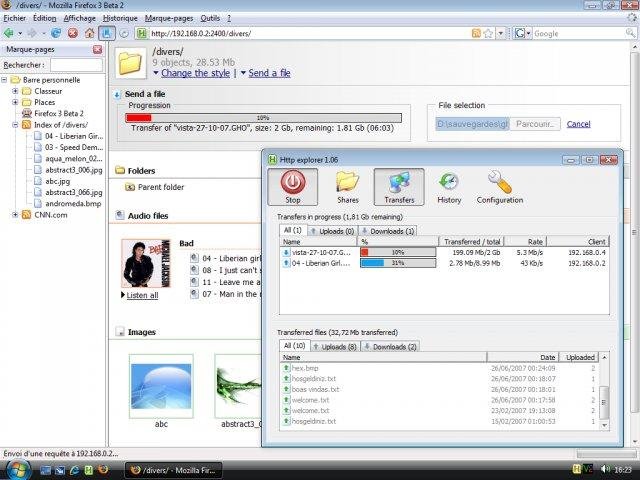The height and width of the screenshot is (480, 640).
Task: Open the Affichage menu
Action: (80, 18)
